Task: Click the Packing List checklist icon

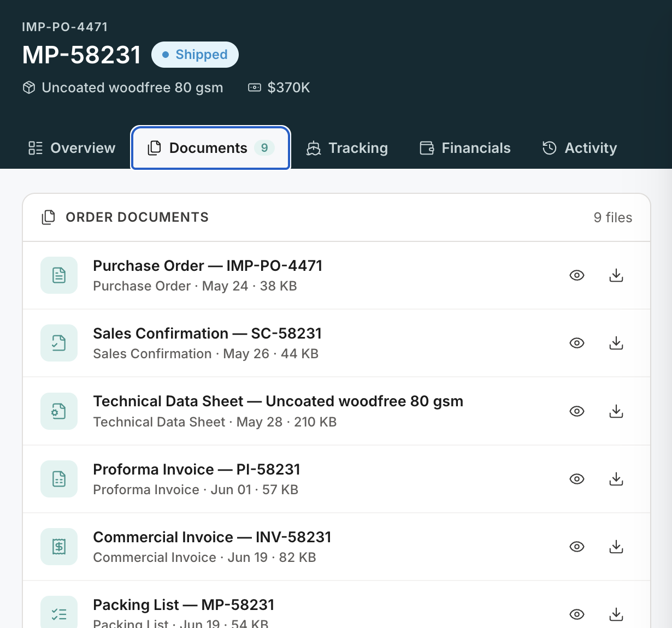Action: (x=59, y=612)
